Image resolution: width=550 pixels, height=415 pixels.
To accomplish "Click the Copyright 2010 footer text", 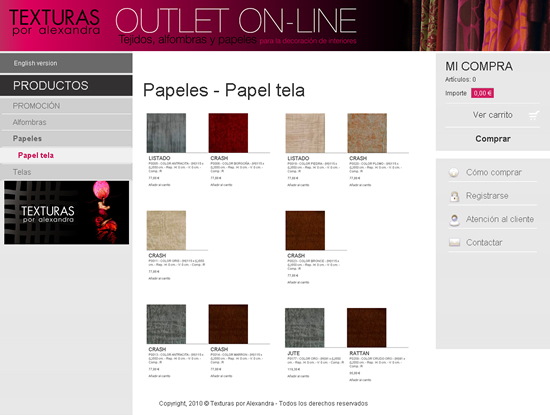I will [263, 403].
